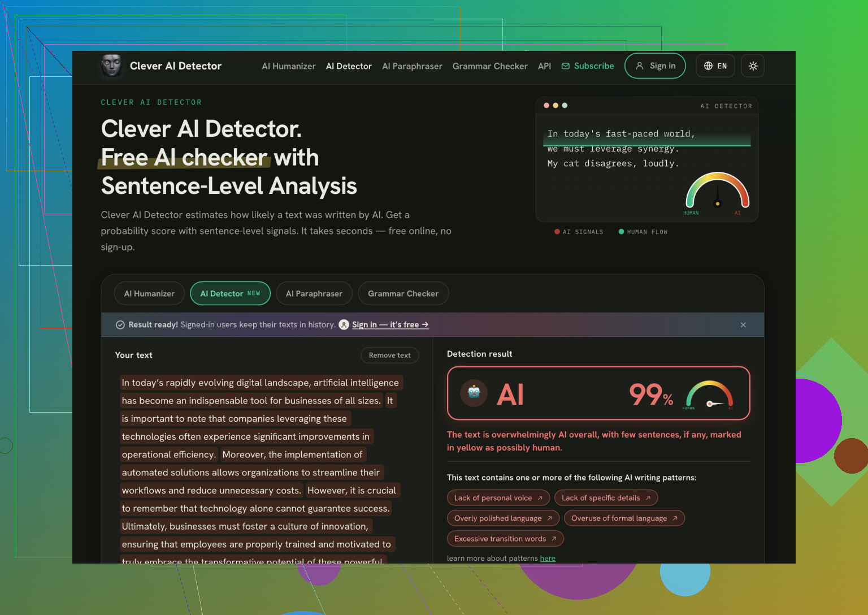This screenshot has height=615, width=868.
Task: Click the red AI SIGNALS legend dot
Action: pos(557,232)
